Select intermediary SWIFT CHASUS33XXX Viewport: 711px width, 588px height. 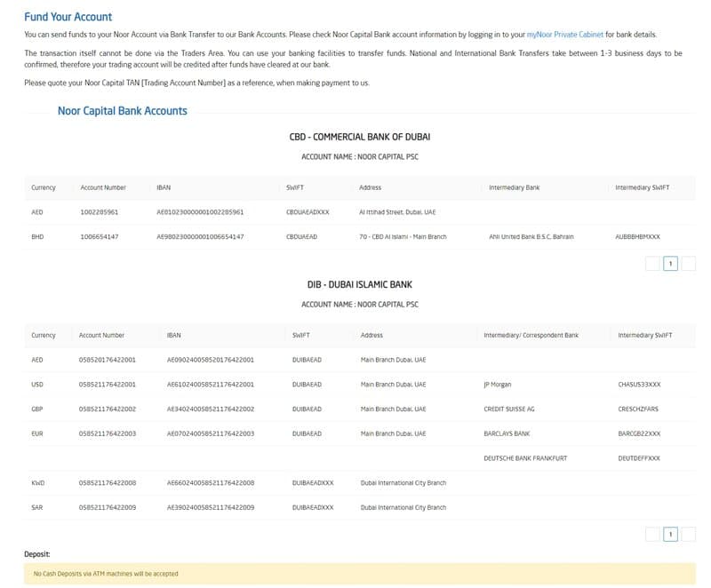639,384
